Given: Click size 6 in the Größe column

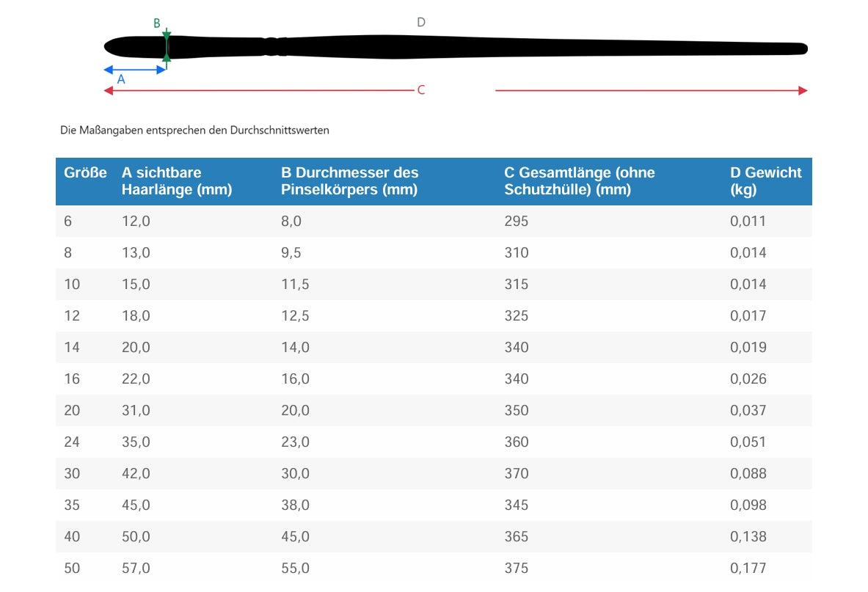Looking at the screenshot, I should pyautogui.click(x=68, y=221).
